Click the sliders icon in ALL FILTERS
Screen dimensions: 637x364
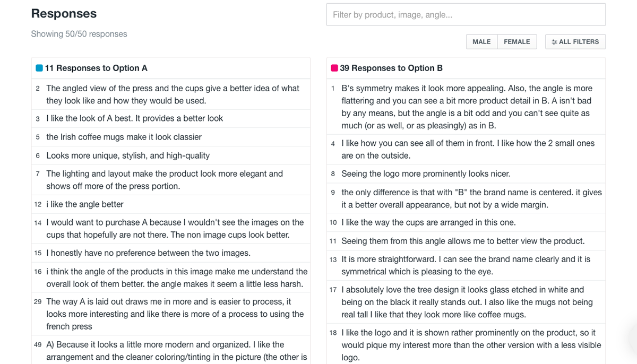(x=555, y=42)
